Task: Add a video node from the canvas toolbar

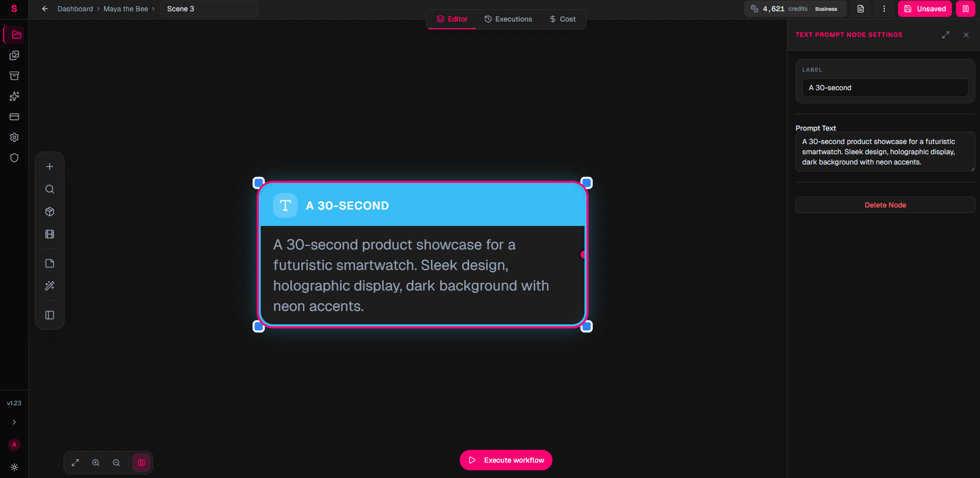Action: click(49, 234)
